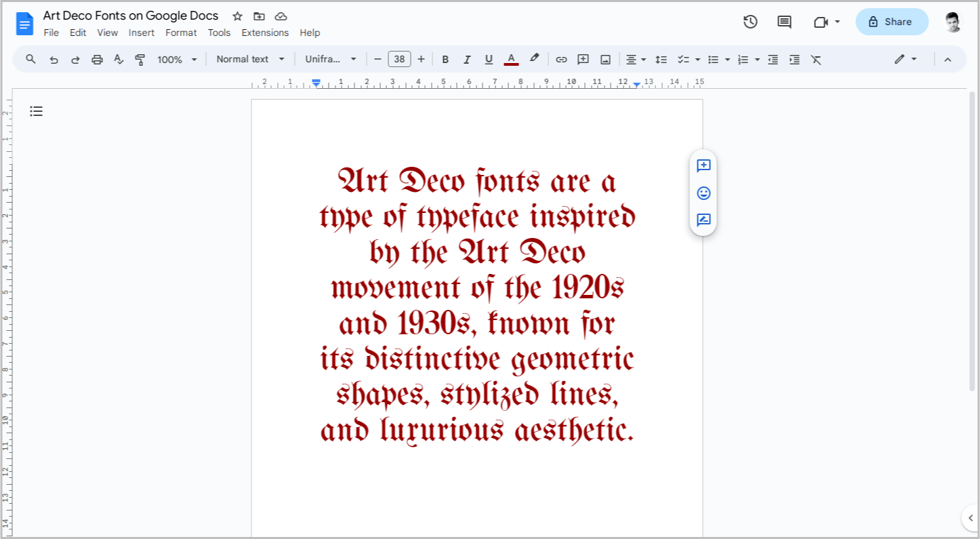This screenshot has height=539, width=980.
Task: Toggle underline formatting
Action: (489, 59)
